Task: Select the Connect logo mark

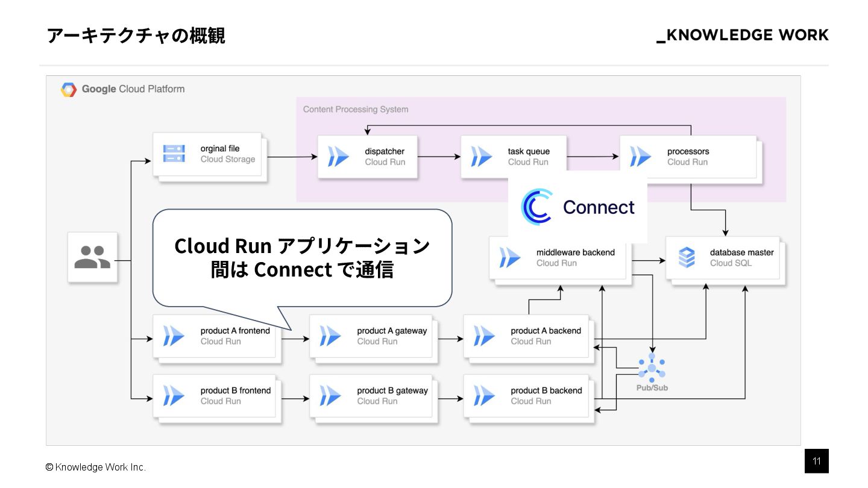Action: [x=537, y=207]
